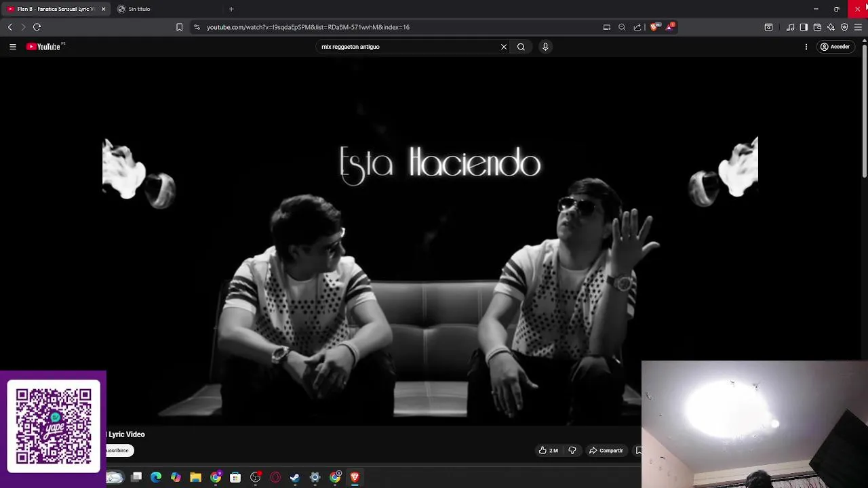This screenshot has width=868, height=488.
Task: Click the Brave icon in taskbar
Action: point(355,477)
